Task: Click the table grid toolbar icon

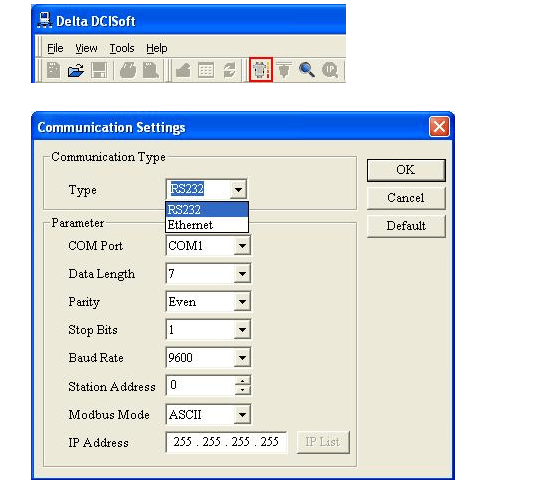Action: click(x=206, y=70)
